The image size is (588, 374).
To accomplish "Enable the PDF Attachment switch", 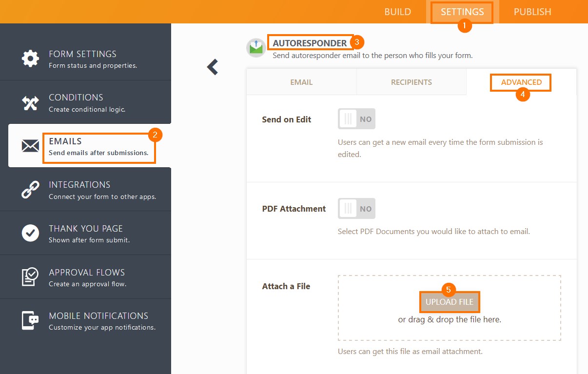I will pyautogui.click(x=356, y=209).
